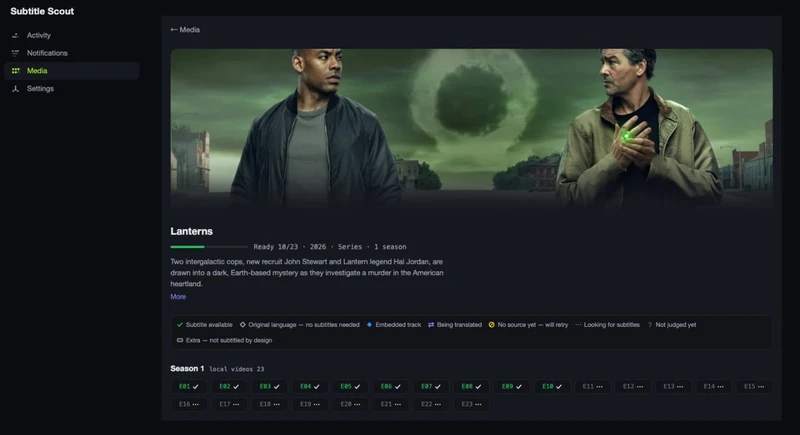Click the Season 1 heading

(187, 368)
